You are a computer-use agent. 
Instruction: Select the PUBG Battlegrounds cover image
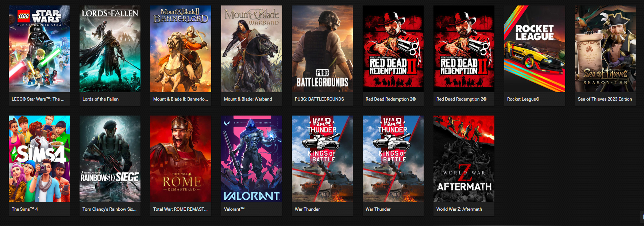(322, 49)
